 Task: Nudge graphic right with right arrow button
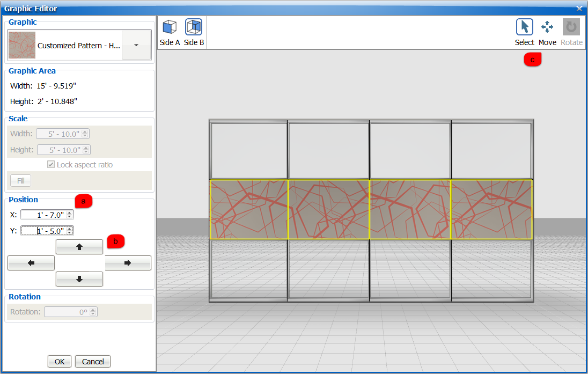(128, 263)
